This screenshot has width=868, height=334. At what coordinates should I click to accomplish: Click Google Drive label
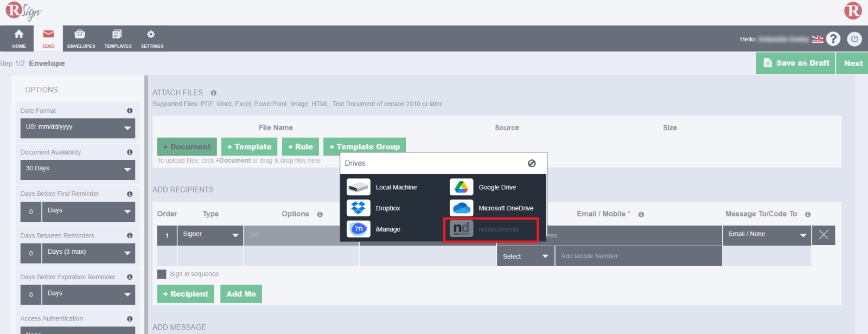coord(497,187)
